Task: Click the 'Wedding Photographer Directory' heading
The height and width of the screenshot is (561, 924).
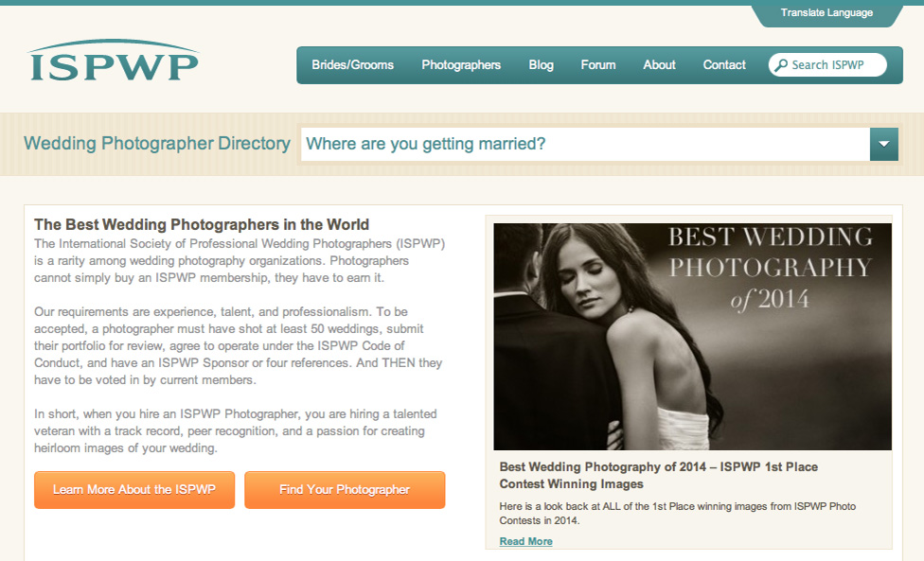Action: click(157, 144)
